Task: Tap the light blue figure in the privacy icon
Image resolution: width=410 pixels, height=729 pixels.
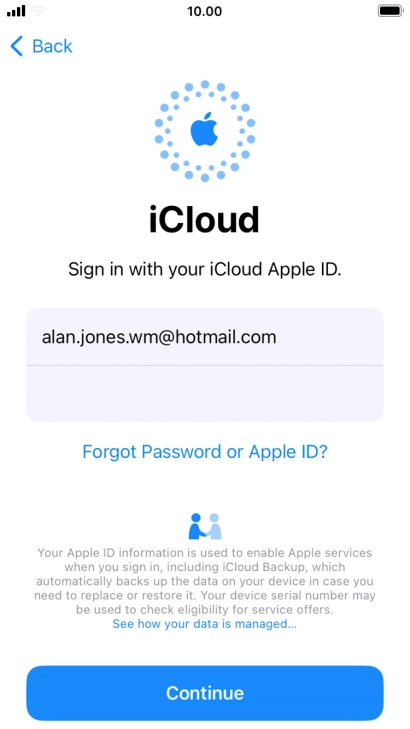Action: click(x=214, y=527)
